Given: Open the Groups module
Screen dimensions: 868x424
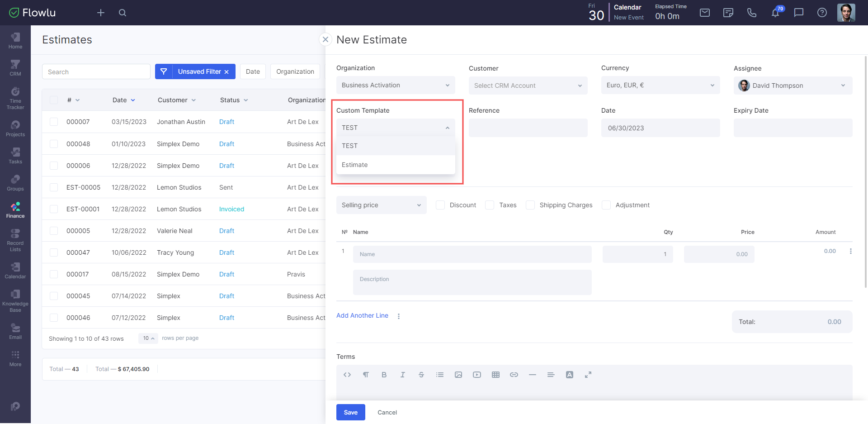Looking at the screenshot, I should tap(15, 183).
